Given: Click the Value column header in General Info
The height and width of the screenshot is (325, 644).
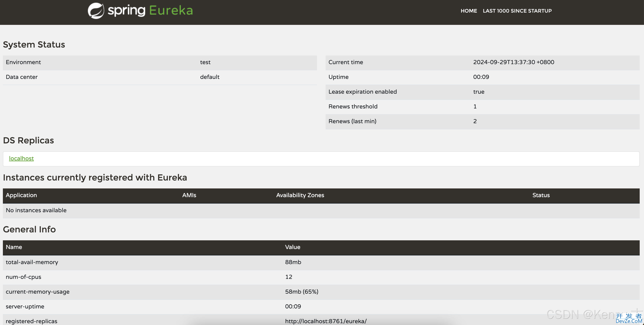Looking at the screenshot, I should (293, 247).
